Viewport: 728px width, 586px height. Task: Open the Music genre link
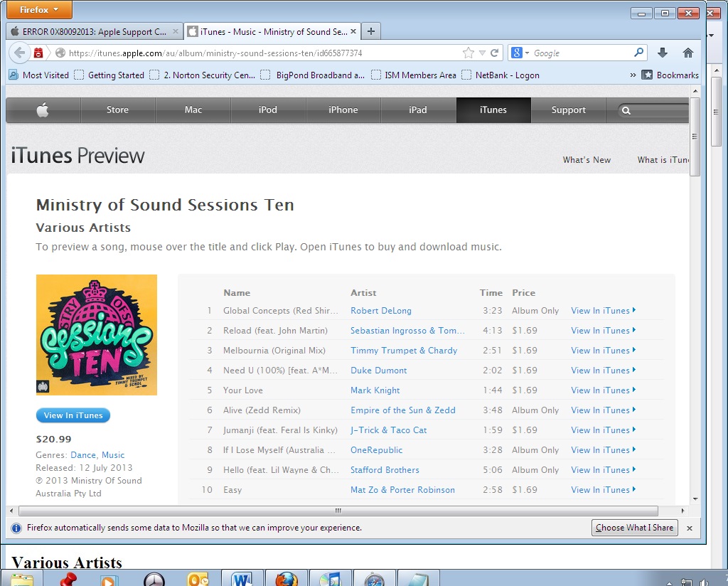tap(113, 455)
